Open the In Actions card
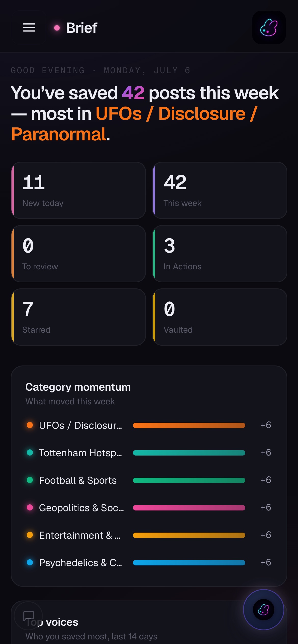 (220, 254)
